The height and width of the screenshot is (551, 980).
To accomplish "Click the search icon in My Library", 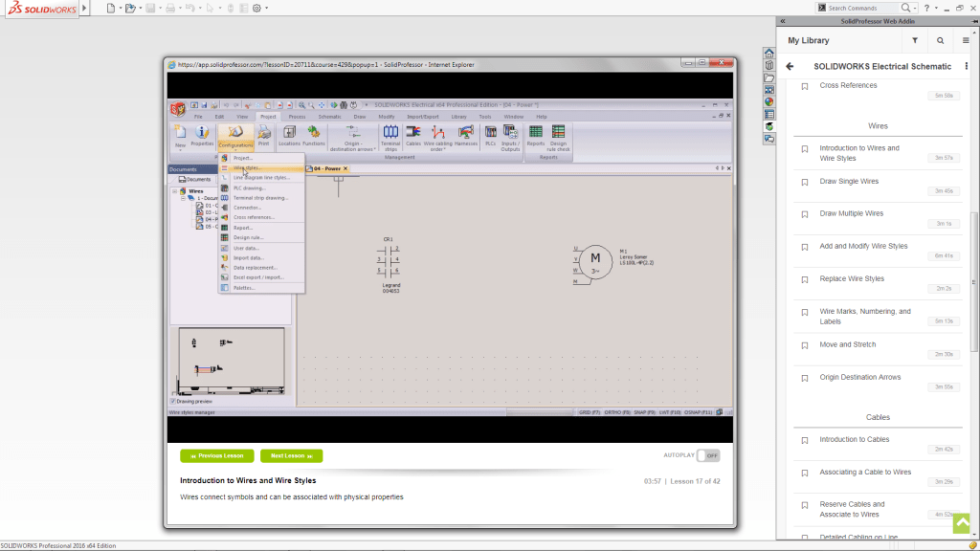I will point(940,41).
